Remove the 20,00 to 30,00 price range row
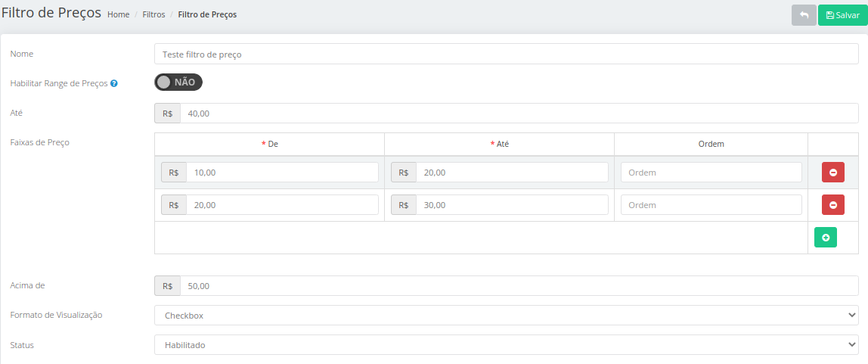Screen dimensions: 868x364 (833, 204)
